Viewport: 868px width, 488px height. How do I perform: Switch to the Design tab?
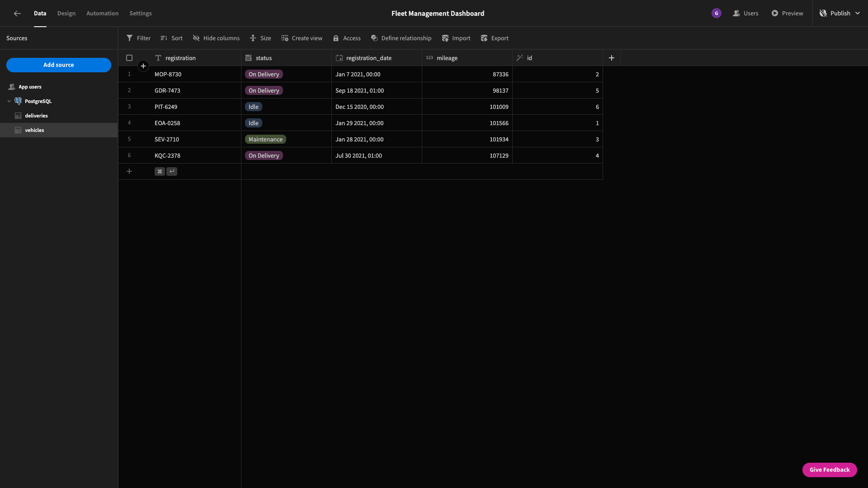[66, 14]
